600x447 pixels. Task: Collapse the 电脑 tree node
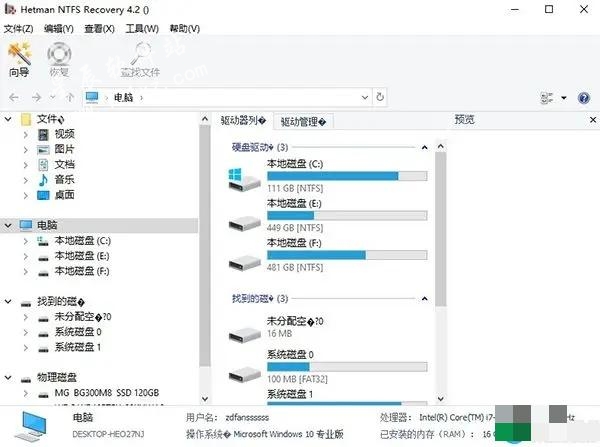(x=8, y=225)
